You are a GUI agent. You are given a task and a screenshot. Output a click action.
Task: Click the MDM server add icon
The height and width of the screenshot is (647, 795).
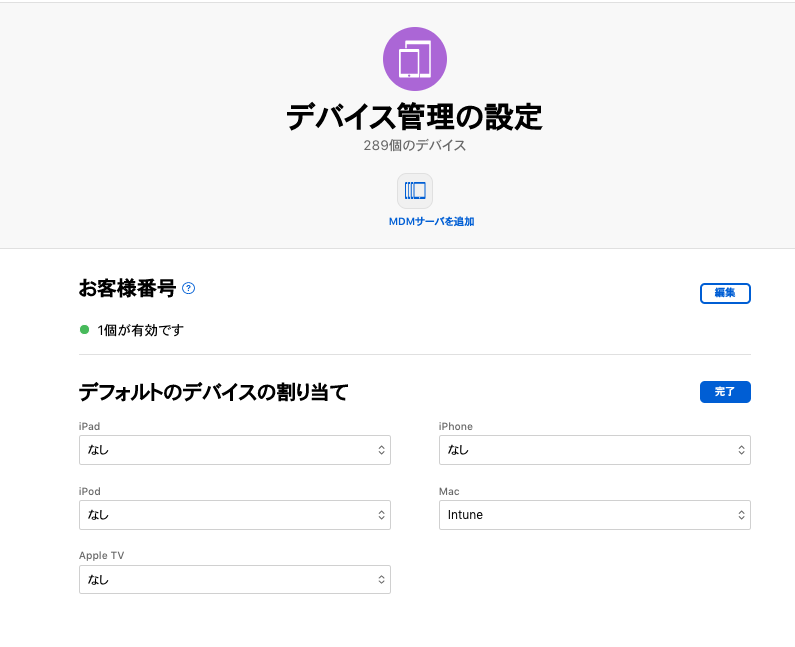pos(415,191)
